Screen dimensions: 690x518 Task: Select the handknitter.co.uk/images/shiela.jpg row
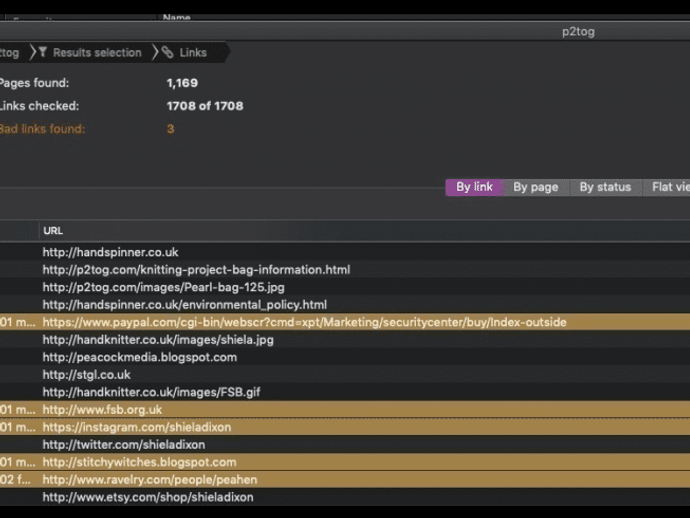[x=345, y=340]
